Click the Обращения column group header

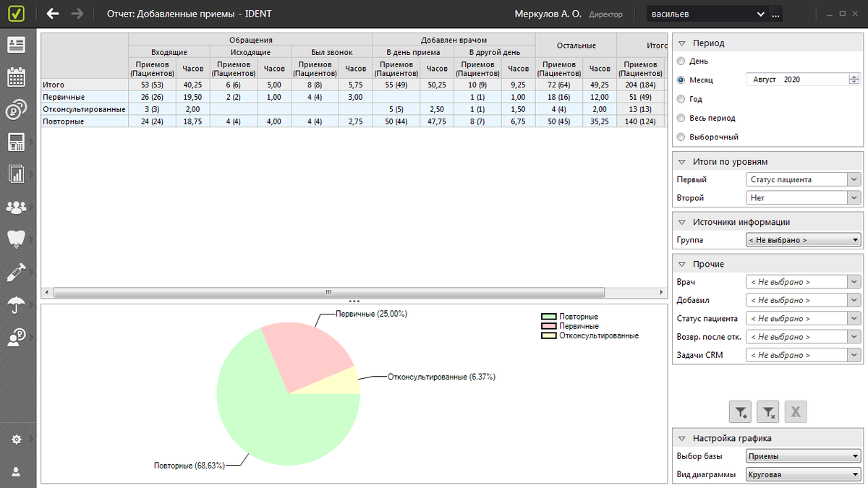pyautogui.click(x=250, y=40)
